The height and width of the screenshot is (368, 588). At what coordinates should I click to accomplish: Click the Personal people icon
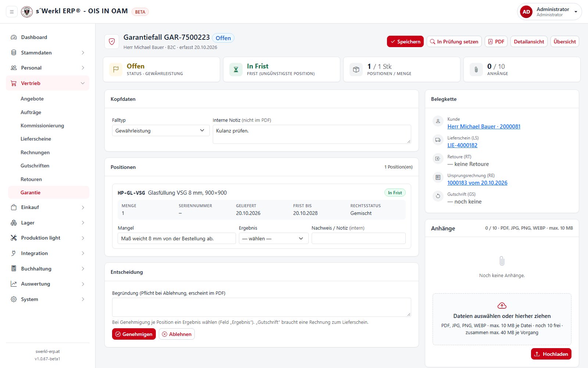click(x=14, y=68)
